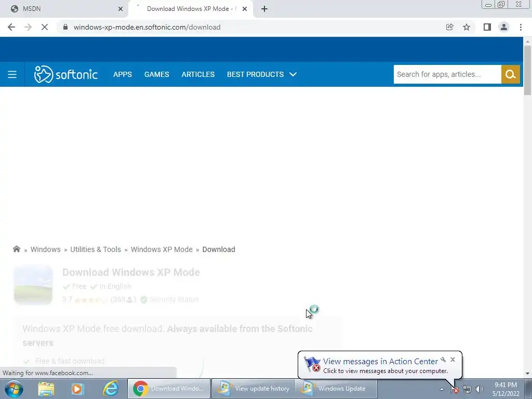Switch to View update history window

click(253, 389)
